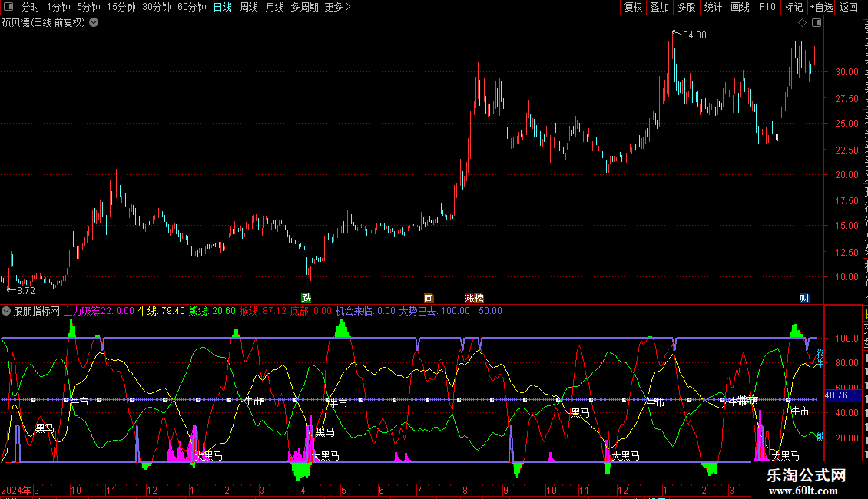868x499 pixels.
Task: Click 大势已去: 100.00 indicator value
Action: tap(435, 311)
